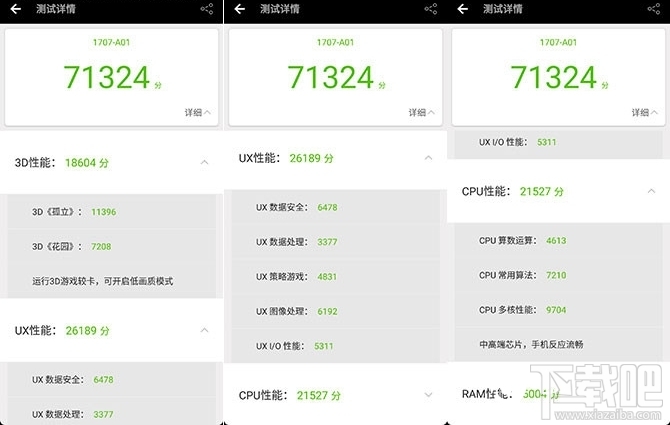Tap the 测试详情 title in middle screenshot
The image size is (670, 425).
(280, 9)
